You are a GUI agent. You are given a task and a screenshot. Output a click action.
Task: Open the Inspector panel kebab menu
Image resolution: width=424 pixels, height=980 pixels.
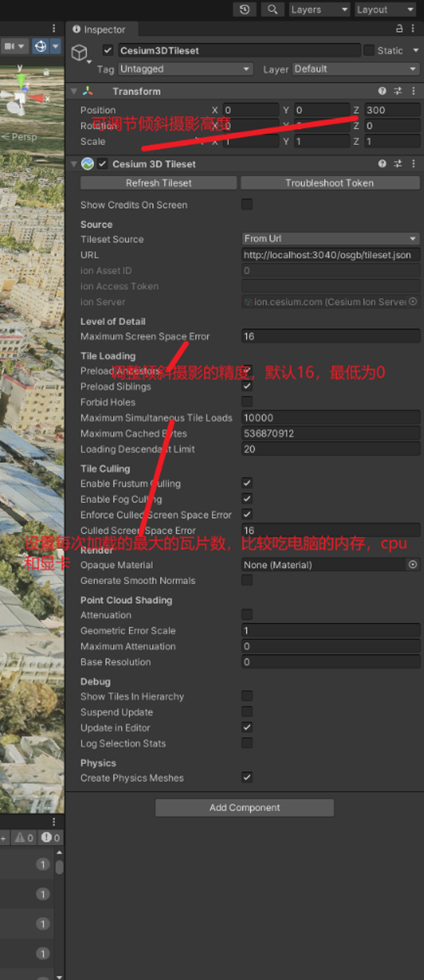(x=415, y=29)
